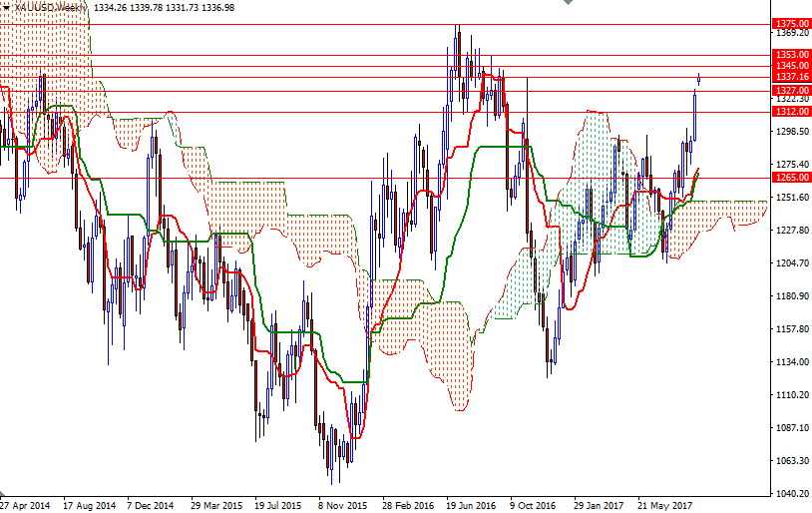The image size is (812, 513).
Task: Click the 21 May 2017 date label
Action: click(662, 505)
